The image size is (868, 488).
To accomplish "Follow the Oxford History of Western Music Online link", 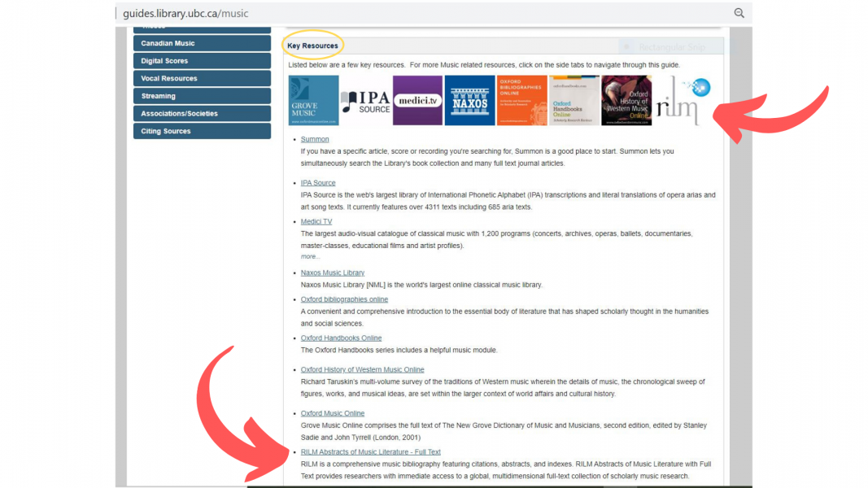I will pos(362,369).
